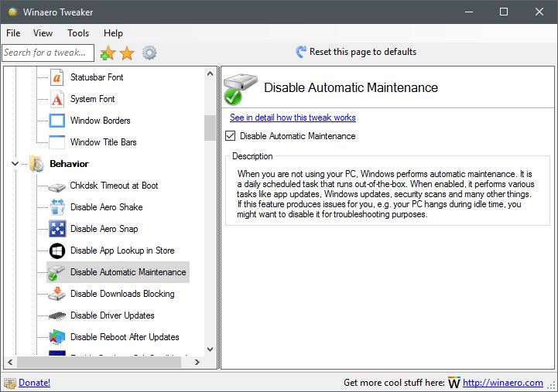
Task: Select the Disable Downloads Blocking item
Action: (122, 294)
